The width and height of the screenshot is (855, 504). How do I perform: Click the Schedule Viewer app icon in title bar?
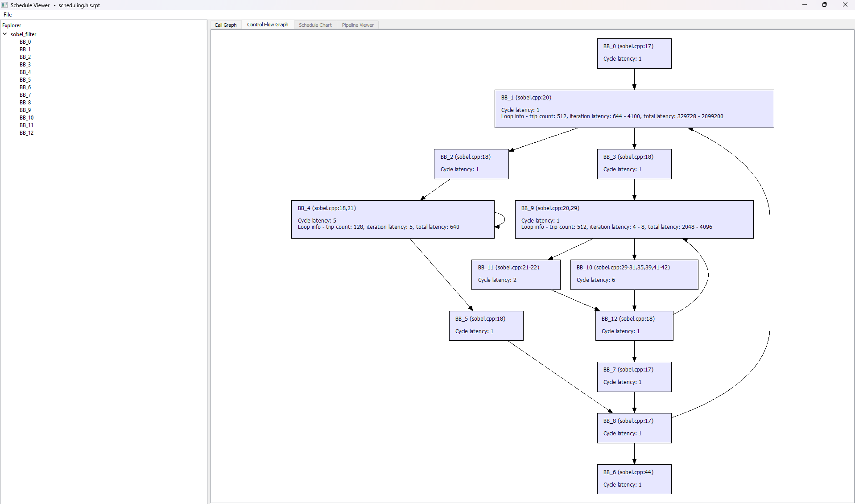coord(4,5)
